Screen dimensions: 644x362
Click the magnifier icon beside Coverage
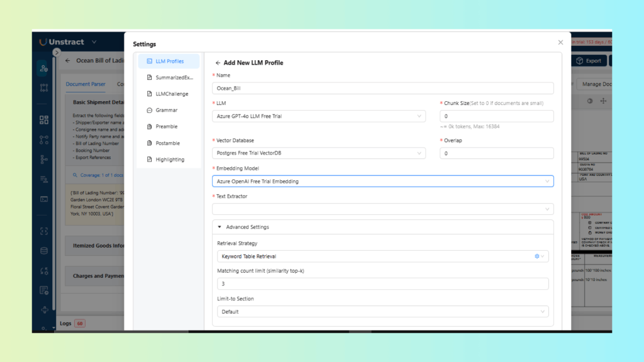pos(75,175)
